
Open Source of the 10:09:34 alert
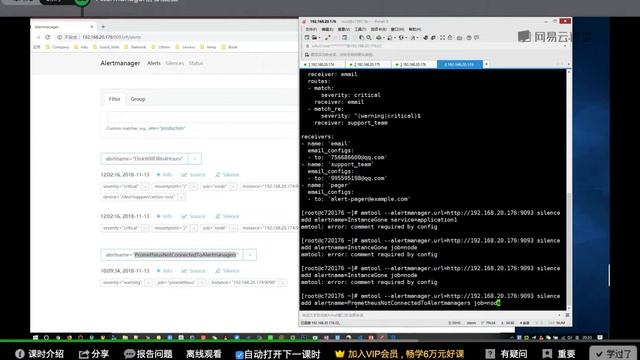[x=193, y=271]
